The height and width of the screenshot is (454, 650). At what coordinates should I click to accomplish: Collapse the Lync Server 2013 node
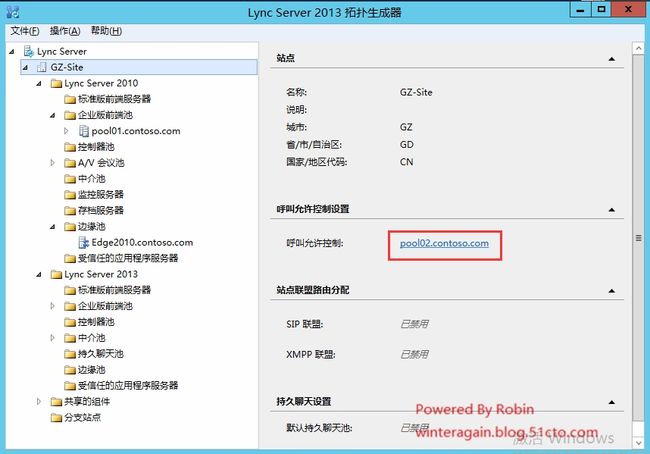point(39,274)
